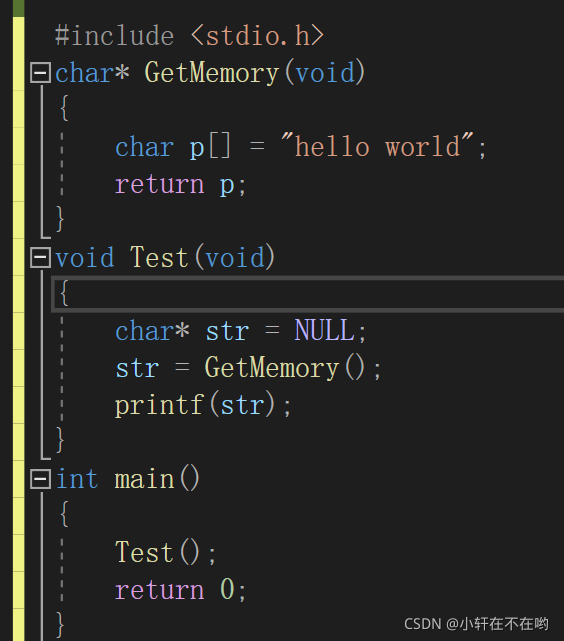Click the NULL keyword

(x=325, y=330)
